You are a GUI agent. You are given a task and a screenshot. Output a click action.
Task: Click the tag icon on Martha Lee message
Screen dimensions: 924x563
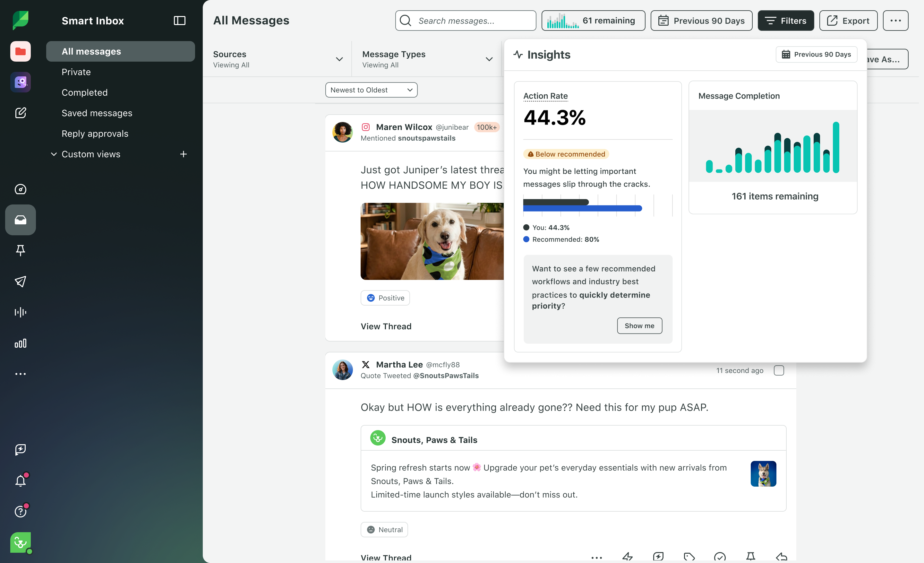[x=689, y=557]
